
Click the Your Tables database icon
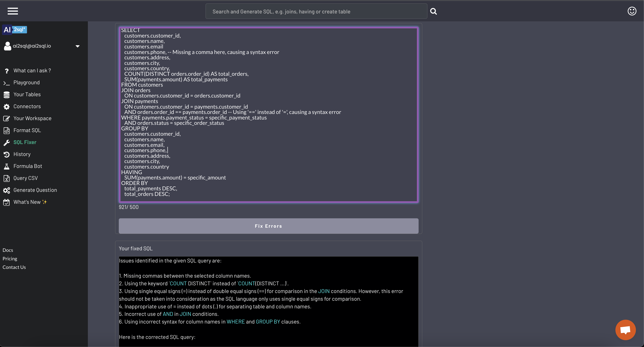6,95
